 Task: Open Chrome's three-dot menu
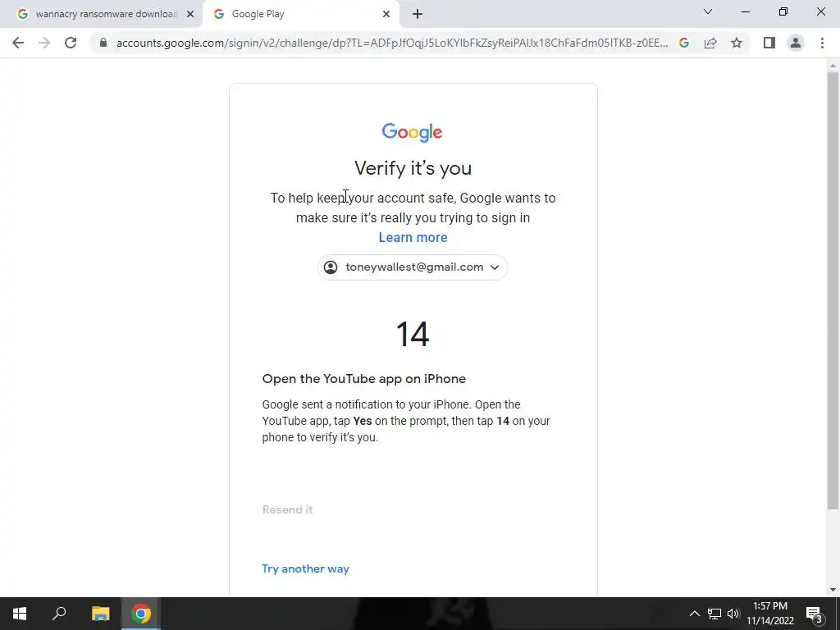click(822, 43)
